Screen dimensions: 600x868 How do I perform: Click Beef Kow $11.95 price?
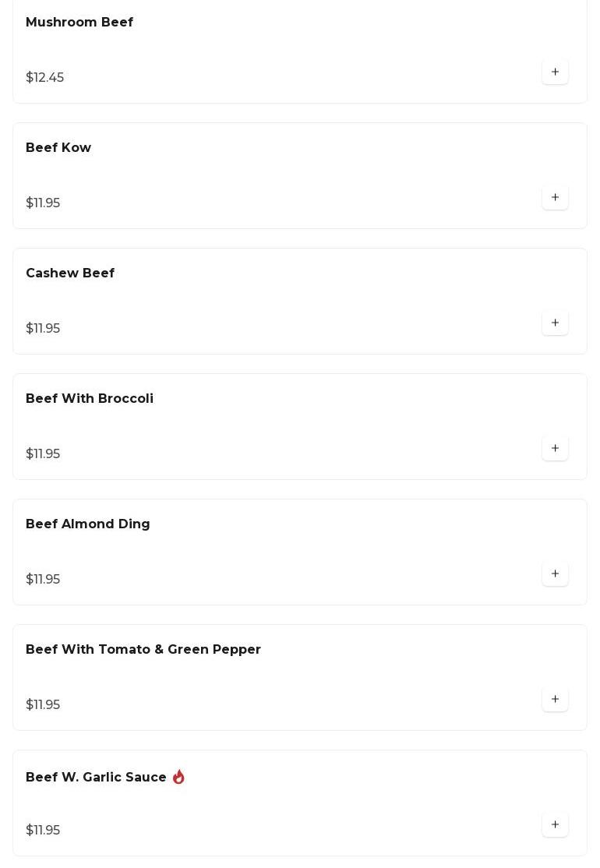pyautogui.click(x=43, y=203)
